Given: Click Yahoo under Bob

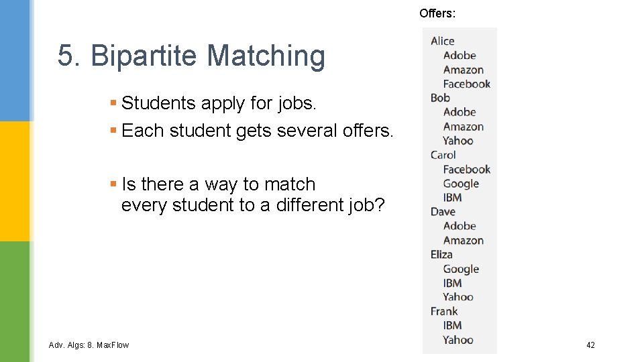Looking at the screenshot, I should point(458,141).
